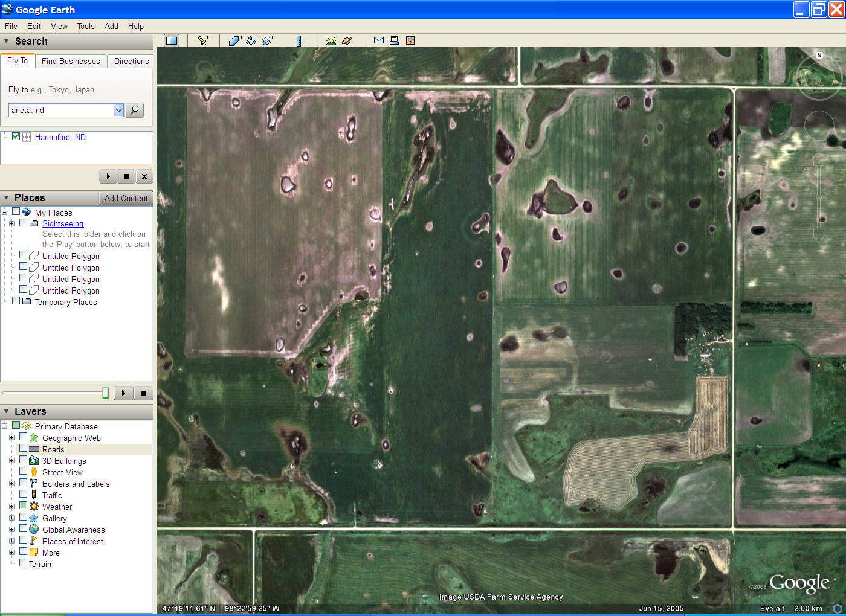Enable the Sightseeing folder checkbox
This screenshot has height=616, width=846.
coord(24,223)
